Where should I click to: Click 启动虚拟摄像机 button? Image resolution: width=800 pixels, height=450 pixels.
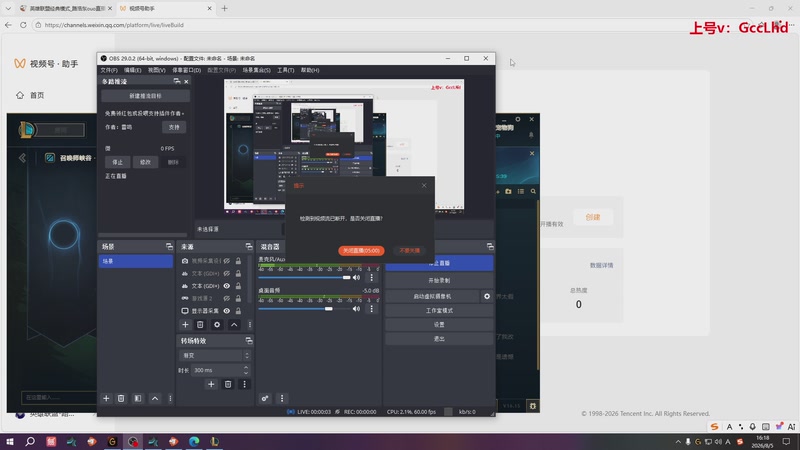[x=432, y=296]
